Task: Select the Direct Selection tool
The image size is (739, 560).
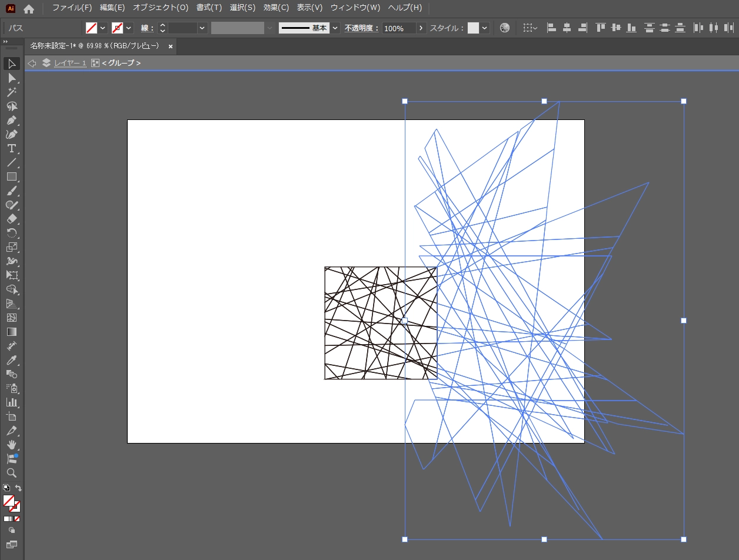Action: click(11, 78)
